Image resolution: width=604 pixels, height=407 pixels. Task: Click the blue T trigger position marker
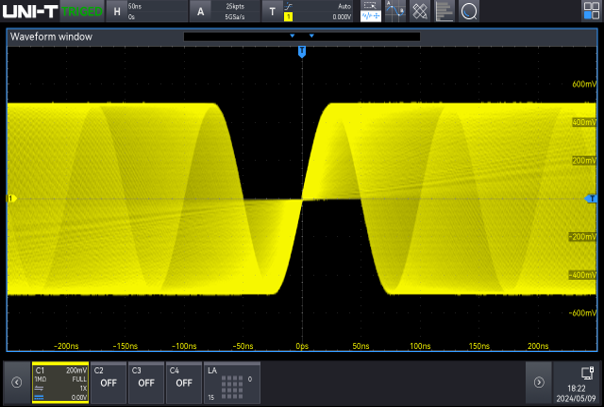[x=302, y=52]
